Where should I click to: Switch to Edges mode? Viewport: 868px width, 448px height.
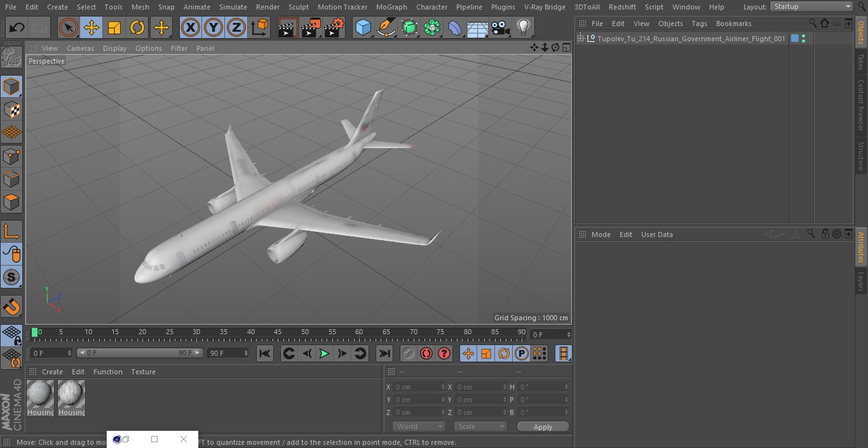click(x=11, y=179)
